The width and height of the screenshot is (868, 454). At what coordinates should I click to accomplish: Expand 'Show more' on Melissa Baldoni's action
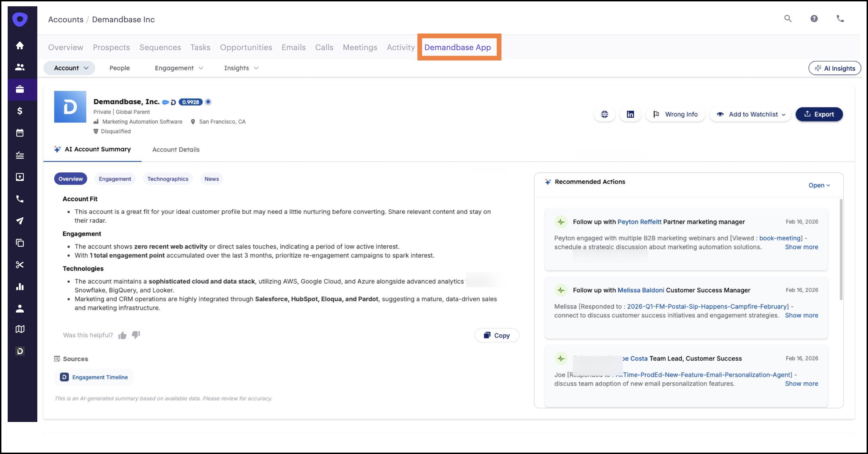[x=801, y=315]
